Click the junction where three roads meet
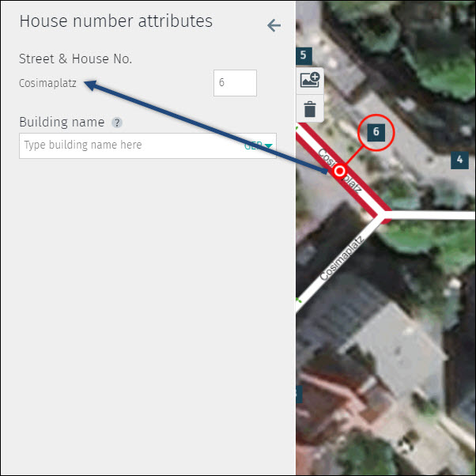 (x=380, y=215)
